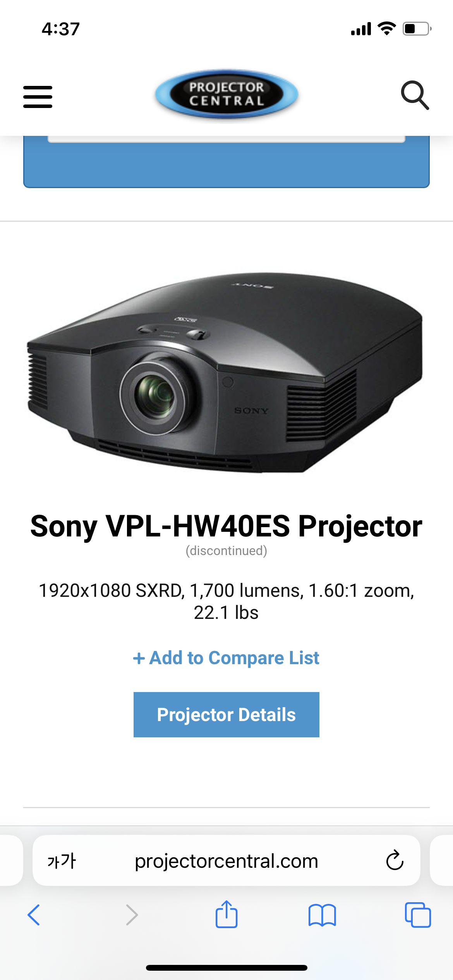Tap the magnifying glass search icon
The height and width of the screenshot is (980, 453).
tap(415, 95)
